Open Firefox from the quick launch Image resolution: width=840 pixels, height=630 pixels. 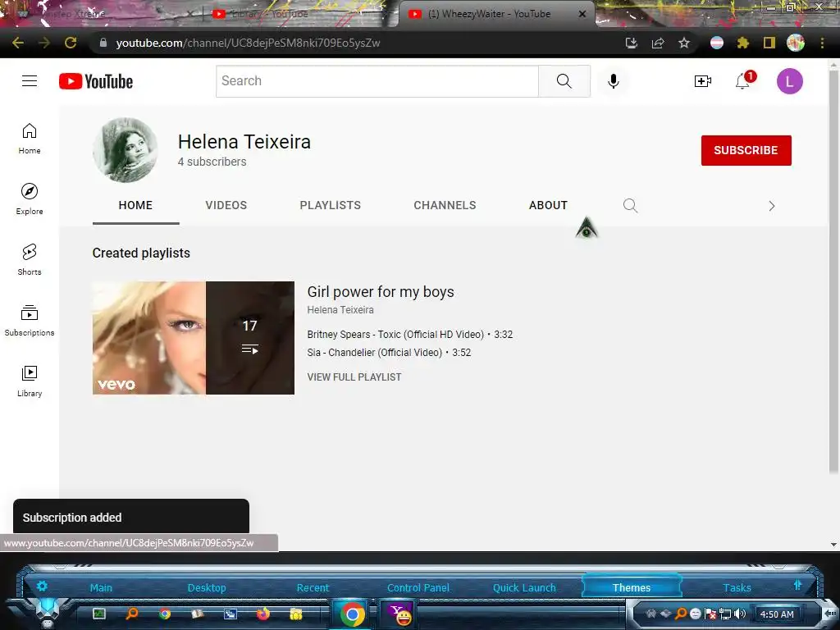[x=263, y=614]
